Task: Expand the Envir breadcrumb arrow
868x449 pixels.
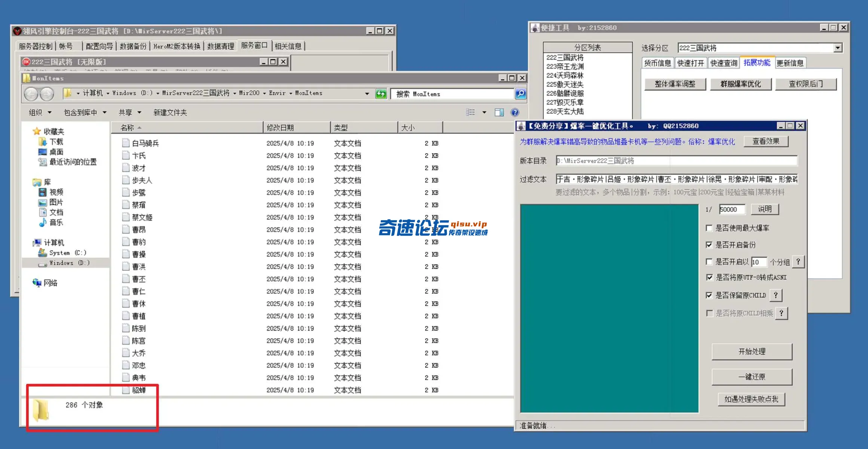Action: 291,93
